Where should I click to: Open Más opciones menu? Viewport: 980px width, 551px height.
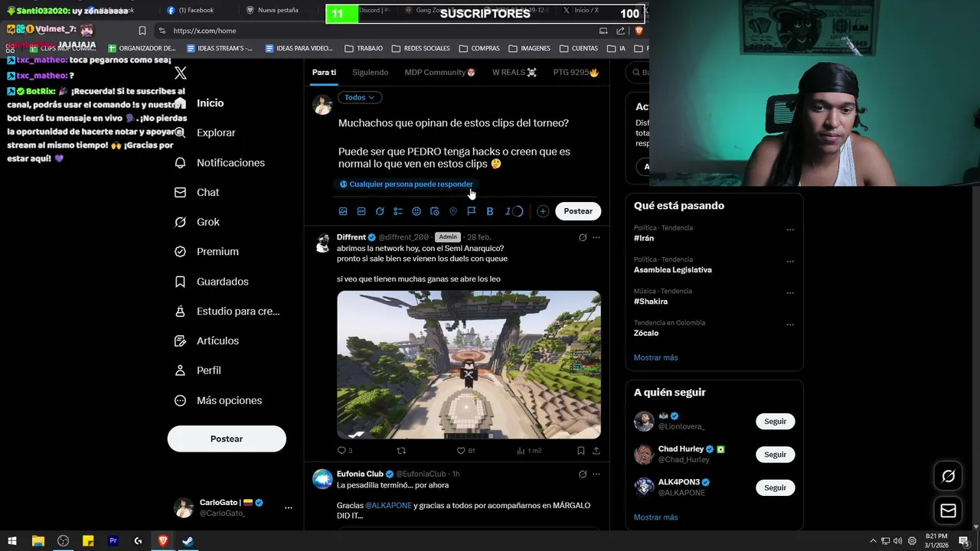(x=218, y=400)
